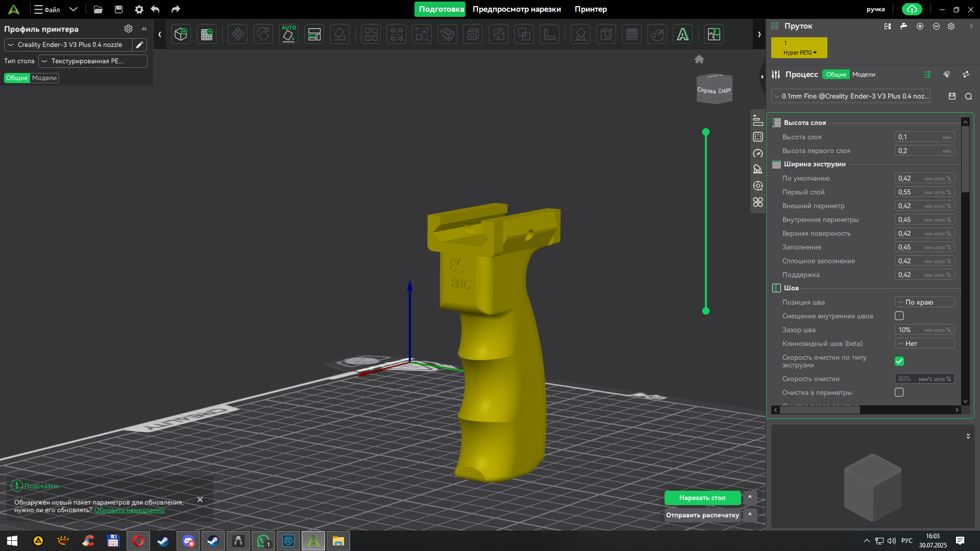Image resolution: width=980 pixels, height=551 pixels.
Task: Click 'Обновить немедленно' link
Action: click(x=130, y=510)
